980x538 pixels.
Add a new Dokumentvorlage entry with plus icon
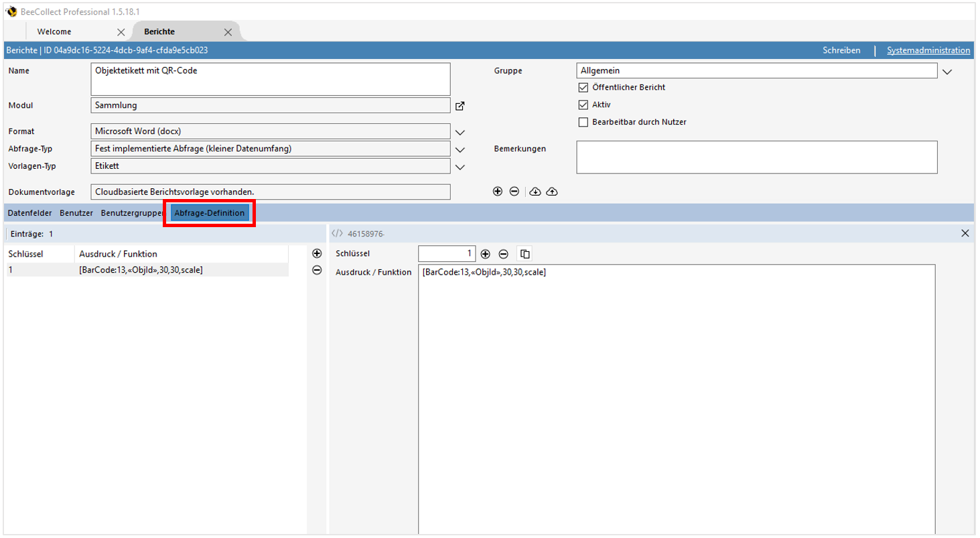[x=498, y=191]
